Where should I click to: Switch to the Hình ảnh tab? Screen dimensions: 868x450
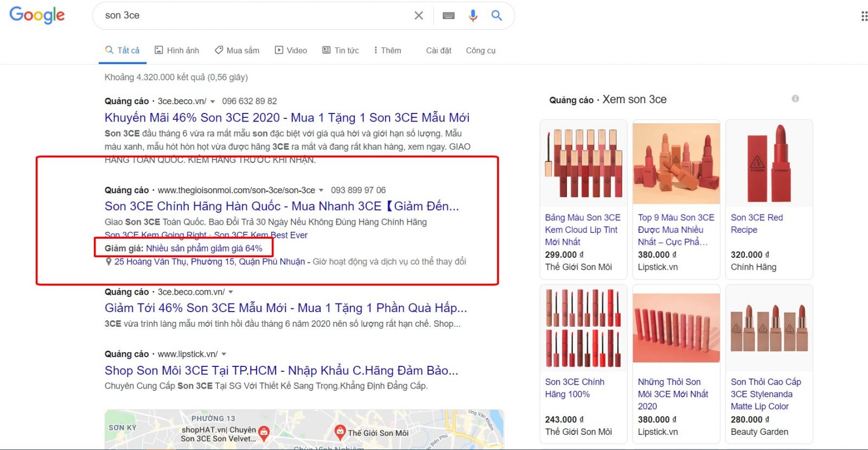coord(177,50)
